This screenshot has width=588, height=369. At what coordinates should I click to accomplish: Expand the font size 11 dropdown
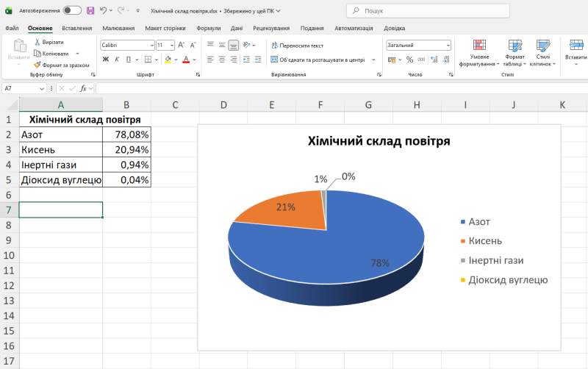(x=171, y=45)
